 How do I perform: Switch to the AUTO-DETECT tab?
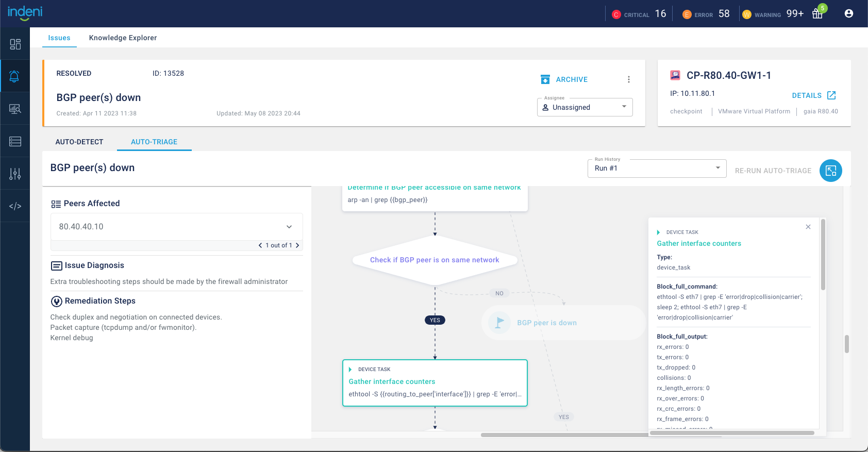coord(79,142)
